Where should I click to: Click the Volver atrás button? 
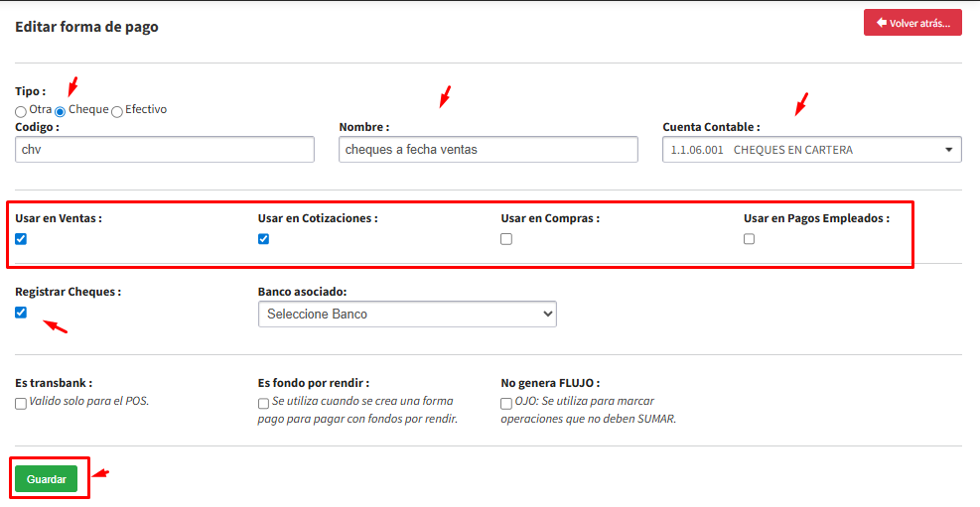pyautogui.click(x=912, y=23)
